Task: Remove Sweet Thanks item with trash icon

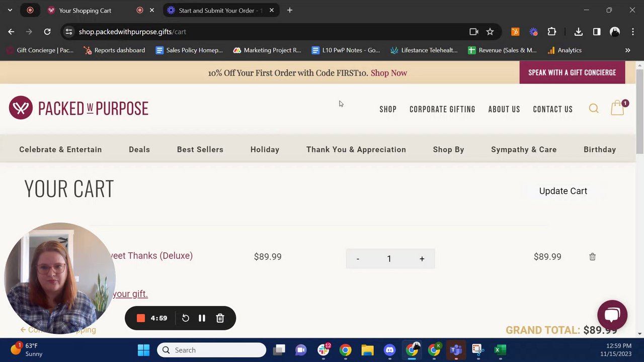Action: (x=592, y=256)
